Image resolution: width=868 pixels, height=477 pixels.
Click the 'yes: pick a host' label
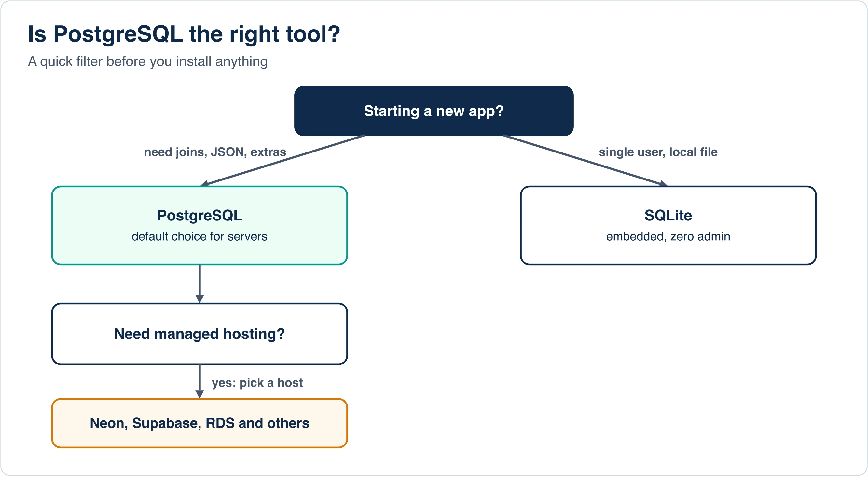[x=257, y=383]
